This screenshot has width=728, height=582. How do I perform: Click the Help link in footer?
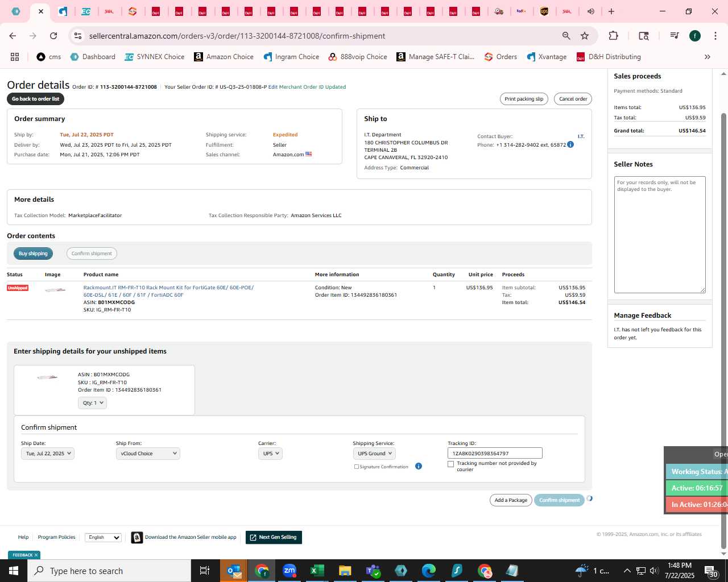23,537
